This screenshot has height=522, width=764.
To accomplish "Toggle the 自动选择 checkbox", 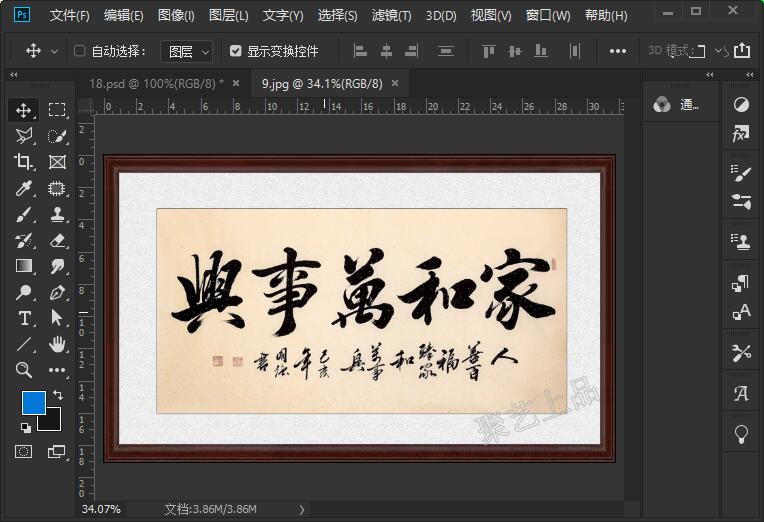I will coord(79,51).
